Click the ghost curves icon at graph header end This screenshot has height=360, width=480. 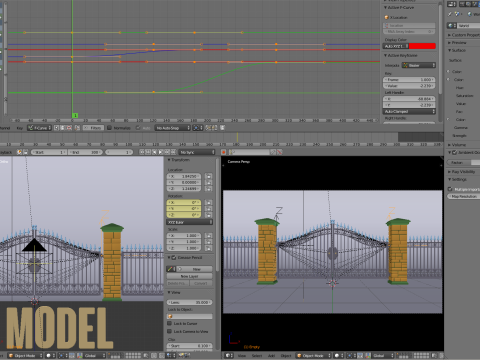click(x=222, y=128)
